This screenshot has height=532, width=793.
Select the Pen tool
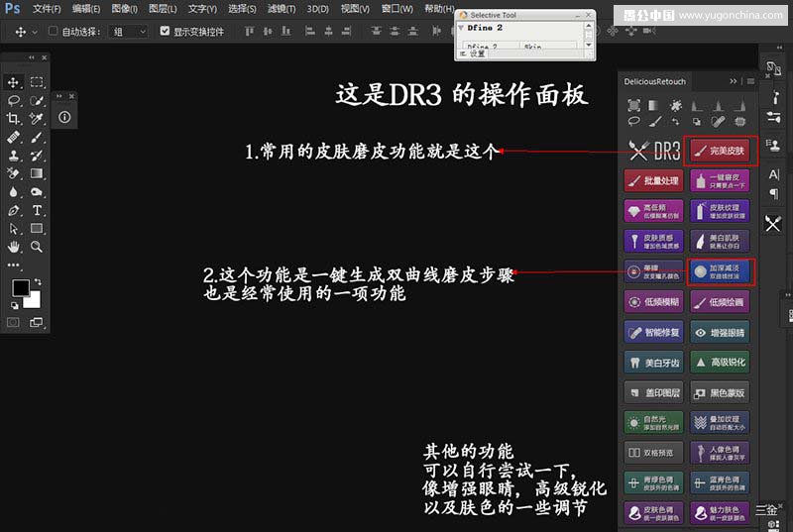pyautogui.click(x=14, y=210)
